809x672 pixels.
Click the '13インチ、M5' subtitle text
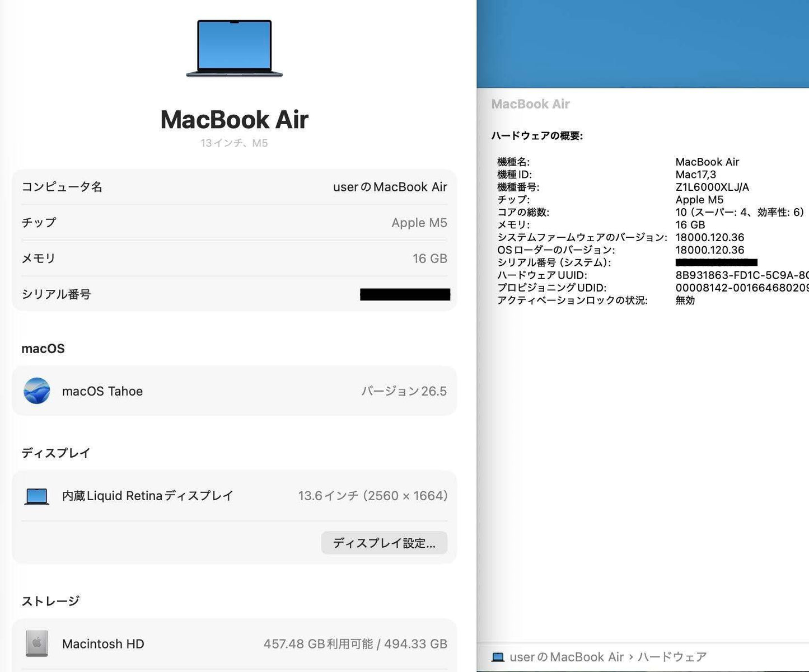234,143
